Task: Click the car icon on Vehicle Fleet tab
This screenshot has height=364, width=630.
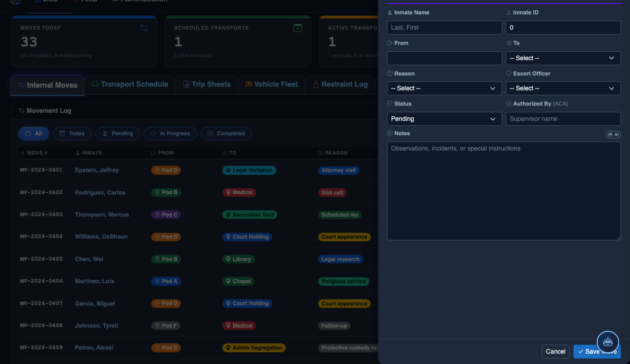Action: click(x=248, y=84)
